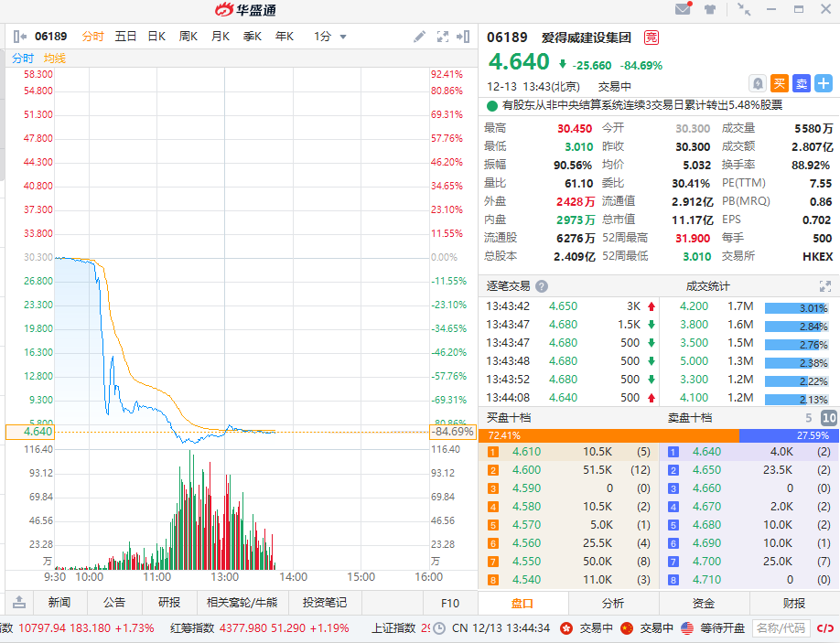Click the orange 买 buy button
This screenshot has height=643, width=840.
tap(779, 84)
